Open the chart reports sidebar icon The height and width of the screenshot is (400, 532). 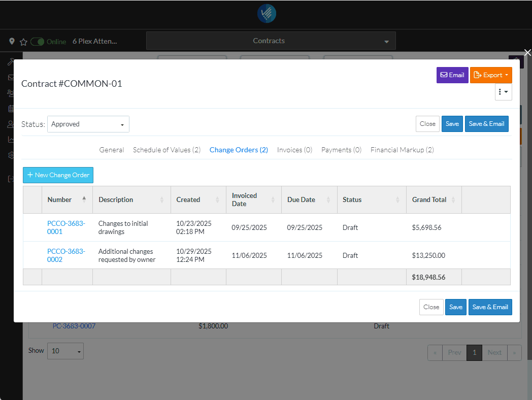[x=11, y=140]
